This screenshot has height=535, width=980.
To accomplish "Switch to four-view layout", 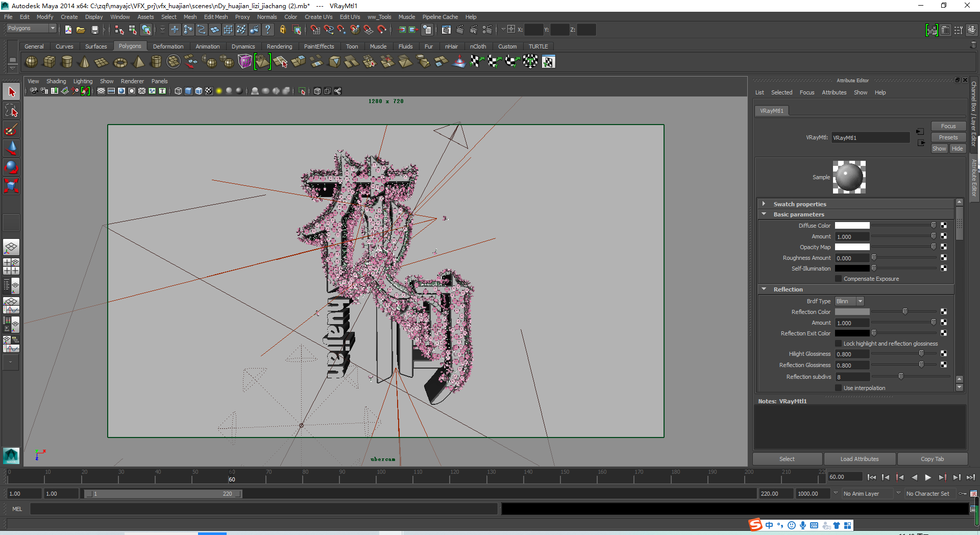I will [11, 266].
